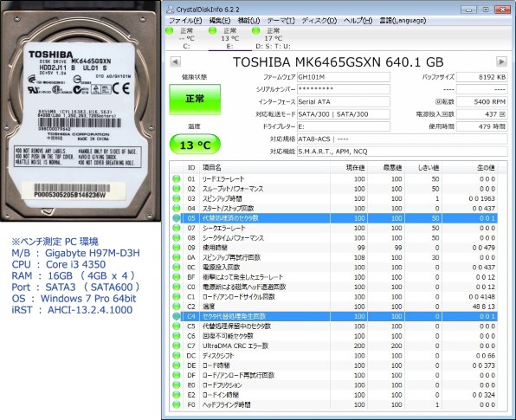The width and height of the screenshot is (516, 420).
Task: Click the Gigabyte H97M-D3H motherboard text
Action: pyautogui.click(x=93, y=253)
